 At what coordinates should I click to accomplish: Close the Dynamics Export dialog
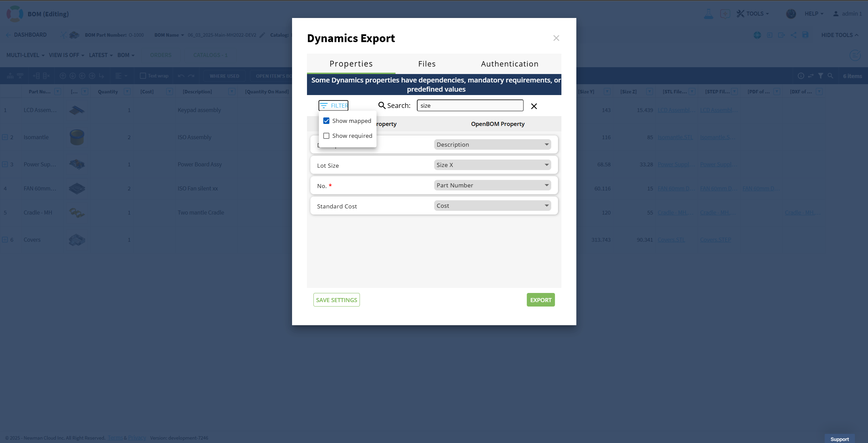pyautogui.click(x=556, y=38)
